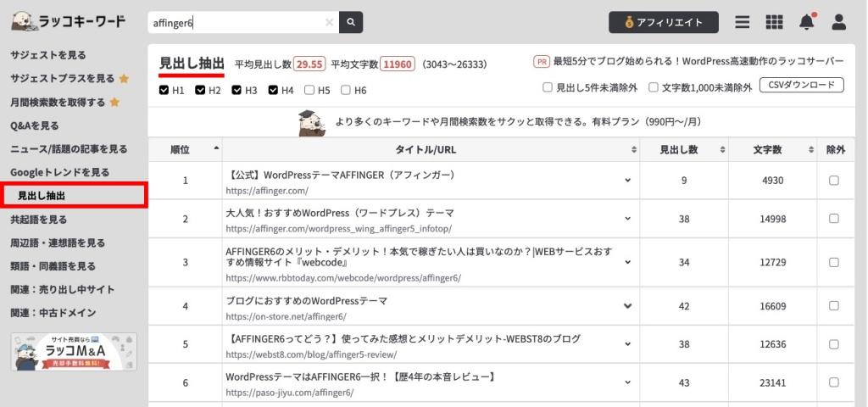868x407 pixels.
Task: Tick the exclude box for row 1
Action: (834, 181)
